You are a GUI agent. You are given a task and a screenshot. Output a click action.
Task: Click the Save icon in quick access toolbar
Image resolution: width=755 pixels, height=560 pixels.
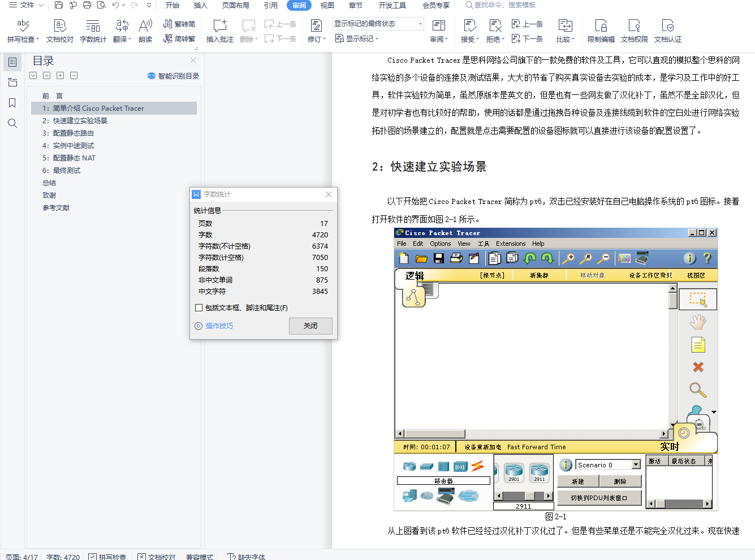tap(59, 5)
